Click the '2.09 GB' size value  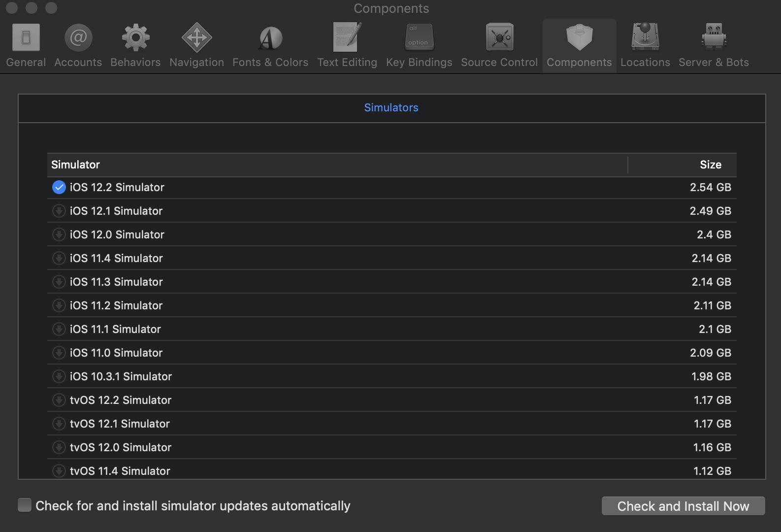pos(711,353)
